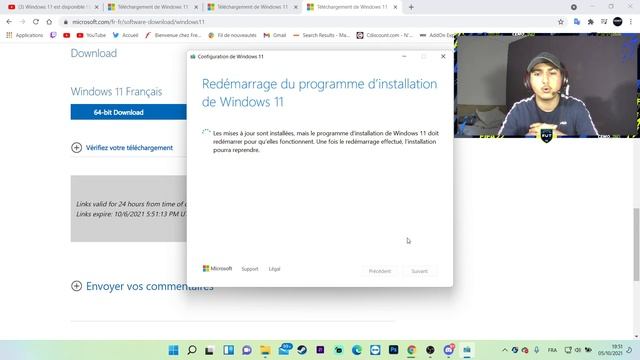640x360 pixels.
Task: Open the Fil de nouveautés bookmark
Action: coord(232,36)
